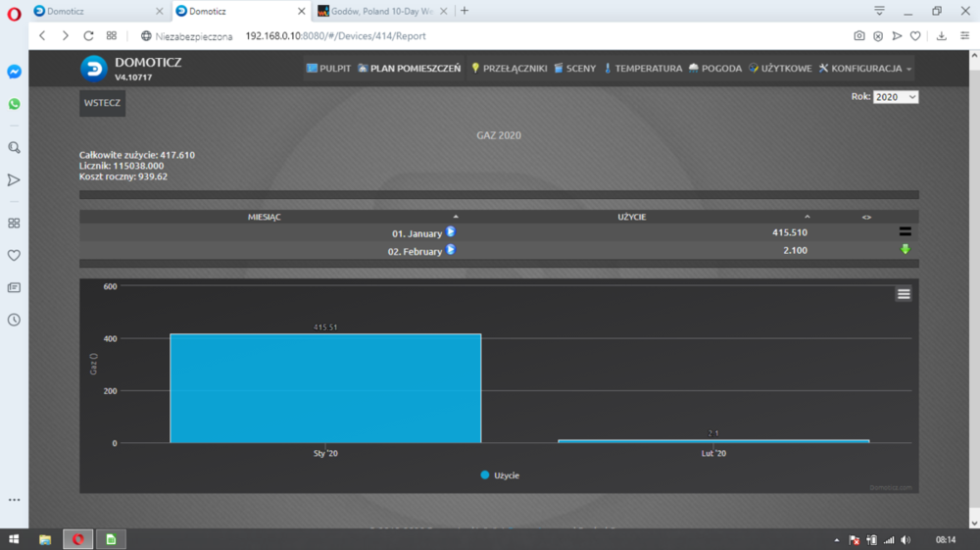Click the blue icon next to 02. February
This screenshot has height=550, width=980.
click(x=451, y=250)
